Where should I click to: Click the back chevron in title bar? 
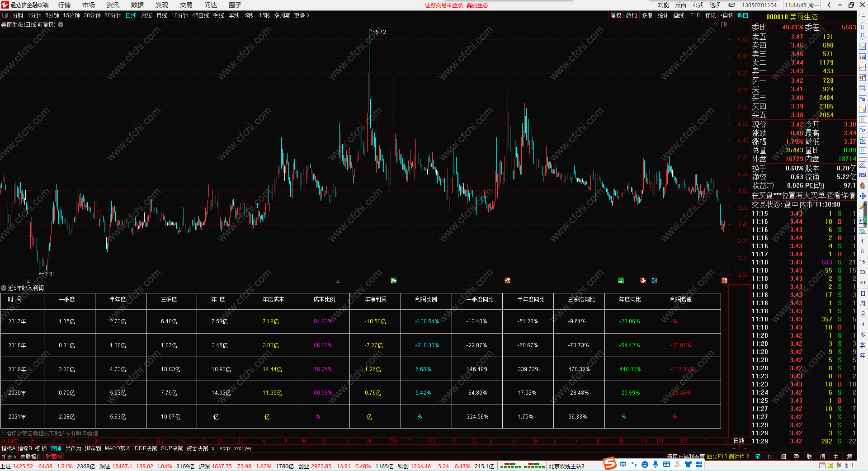[829, 5]
